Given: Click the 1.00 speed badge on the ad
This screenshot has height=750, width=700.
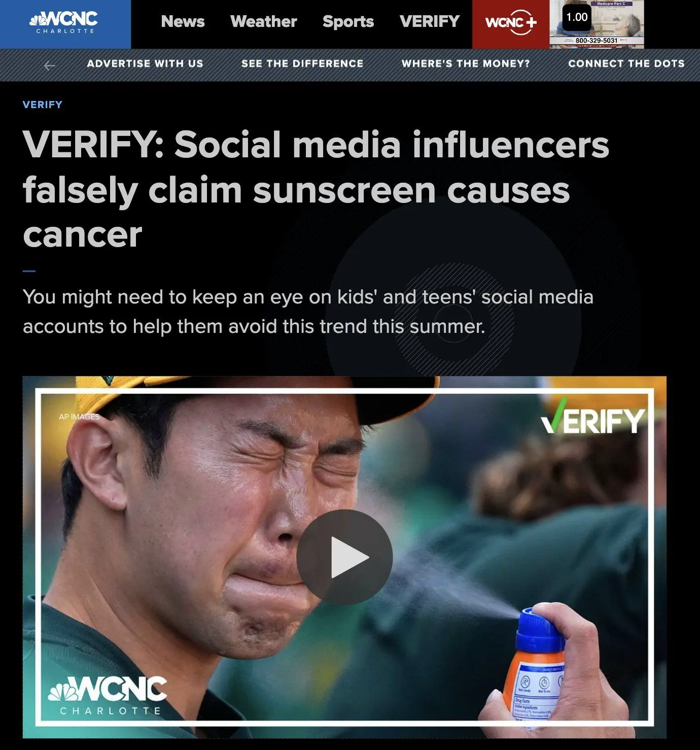Looking at the screenshot, I should point(577,17).
